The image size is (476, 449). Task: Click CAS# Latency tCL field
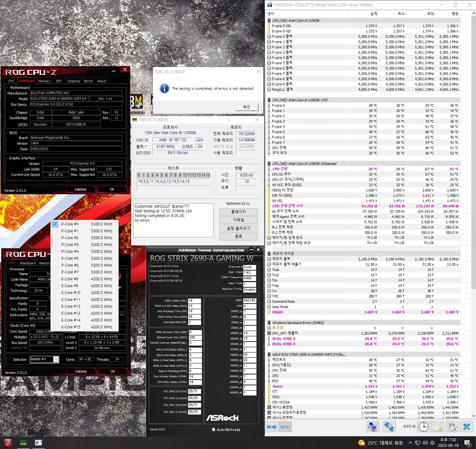point(195,301)
